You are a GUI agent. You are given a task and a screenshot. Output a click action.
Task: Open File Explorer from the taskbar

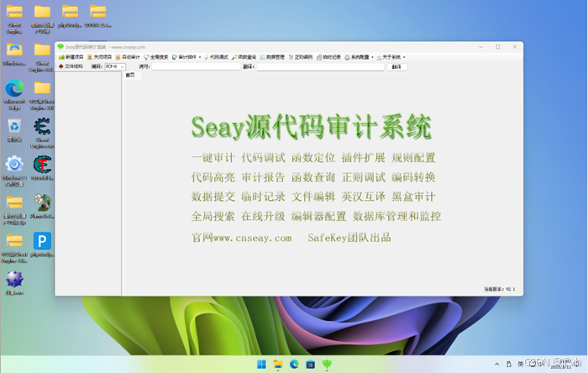point(278,364)
